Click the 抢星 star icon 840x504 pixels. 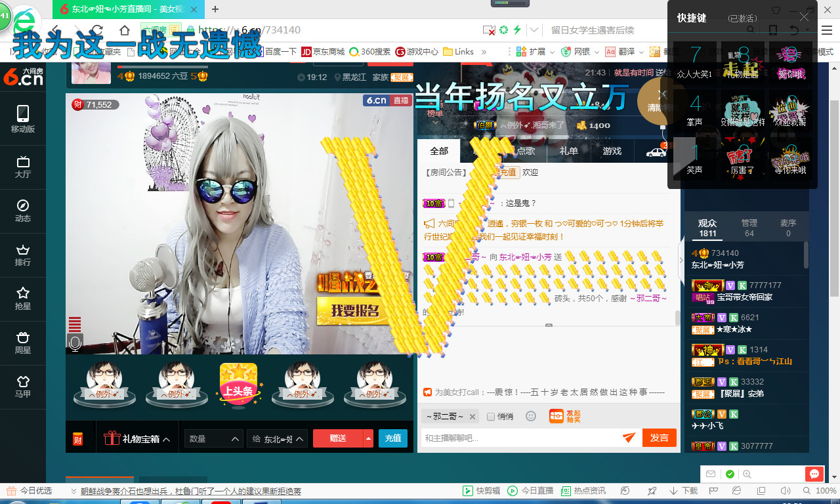23,299
